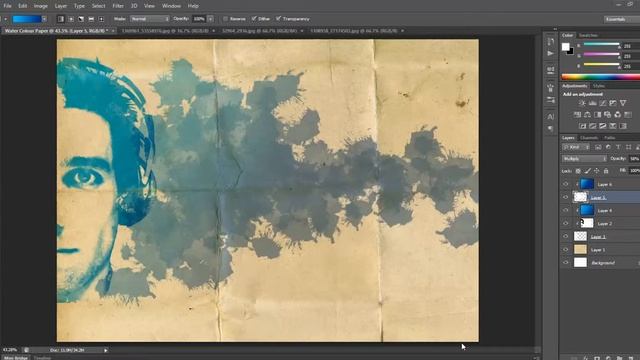Filter layers by type layers icon

[618, 147]
